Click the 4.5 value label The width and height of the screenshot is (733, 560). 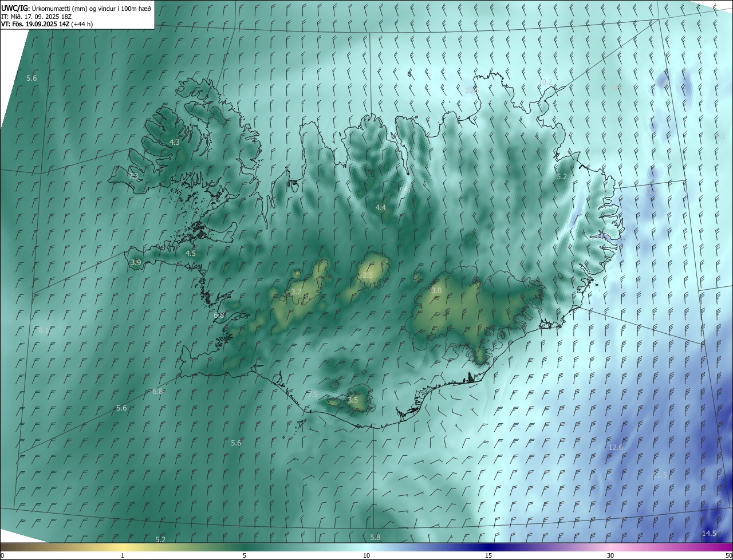tap(191, 253)
